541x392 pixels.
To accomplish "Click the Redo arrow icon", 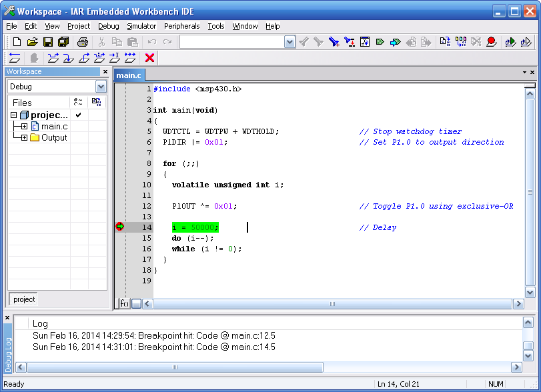I will click(x=167, y=42).
